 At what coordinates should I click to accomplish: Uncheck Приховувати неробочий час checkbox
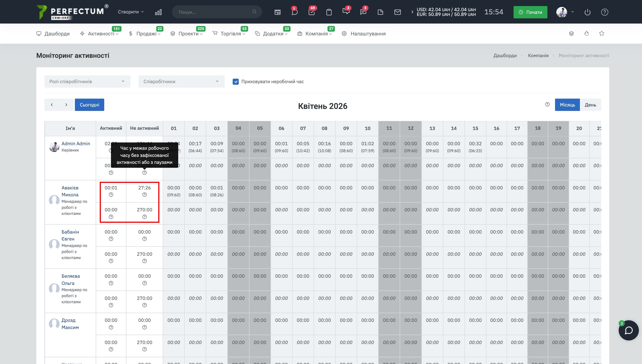coord(236,82)
